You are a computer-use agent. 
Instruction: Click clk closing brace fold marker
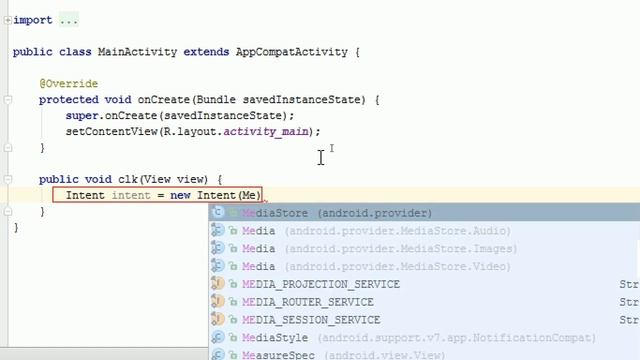tap(7, 211)
